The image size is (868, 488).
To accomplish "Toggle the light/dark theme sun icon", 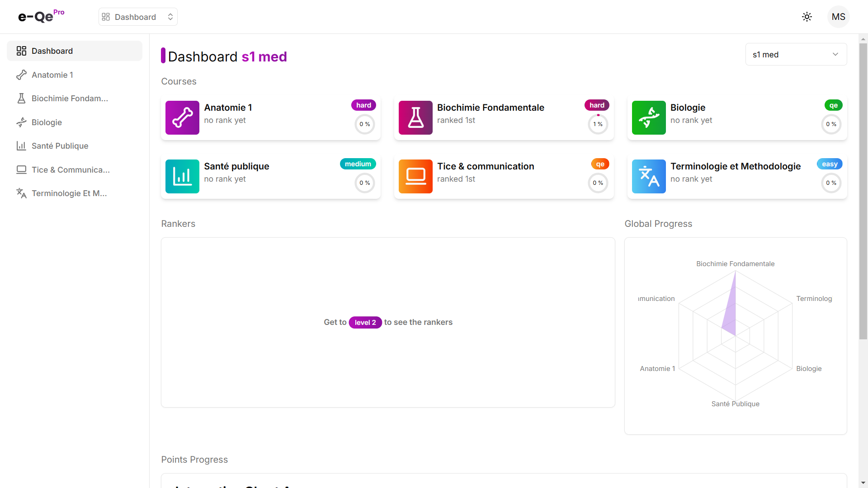I will [807, 17].
